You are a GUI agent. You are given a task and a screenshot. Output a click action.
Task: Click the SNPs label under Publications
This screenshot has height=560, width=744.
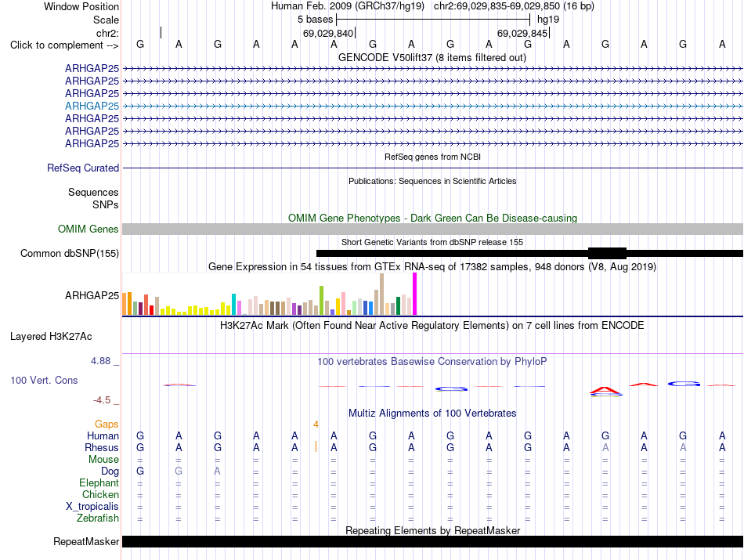[106, 204]
